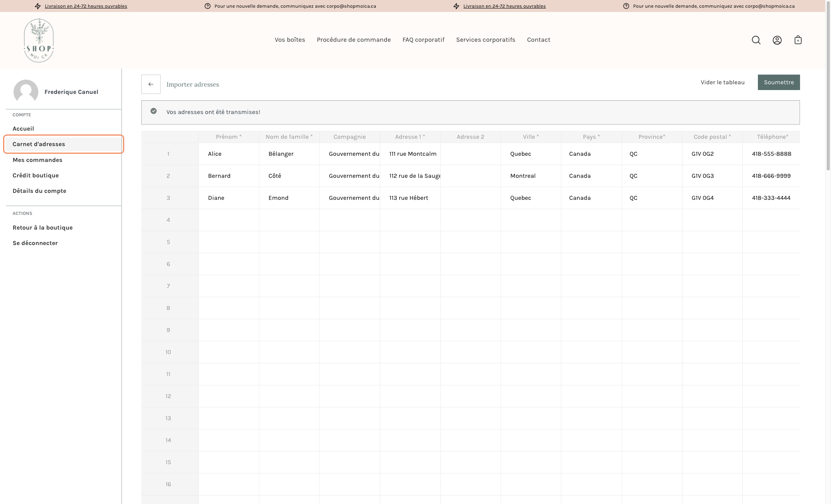This screenshot has height=504, width=831.
Task: Go to Accueil in sidebar
Action: tap(23, 129)
